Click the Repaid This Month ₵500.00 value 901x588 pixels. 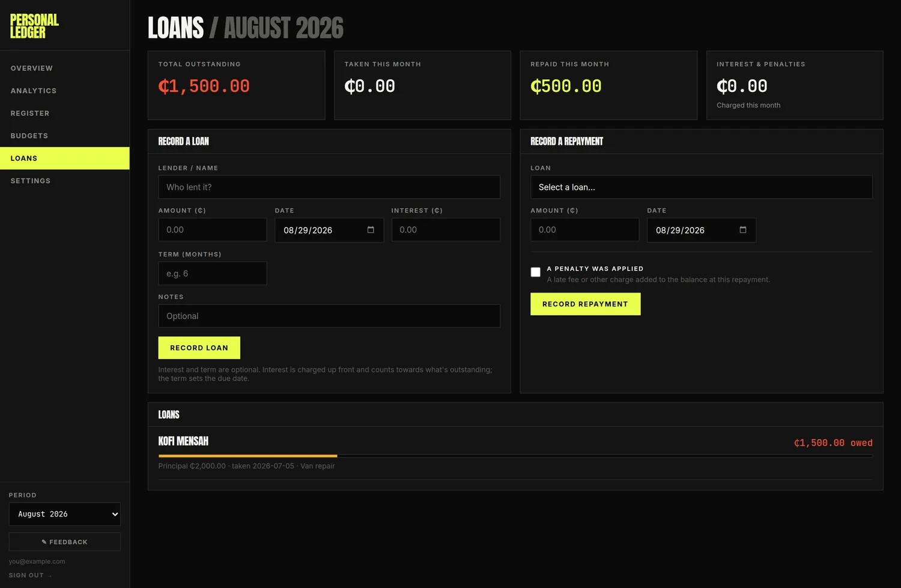566,86
